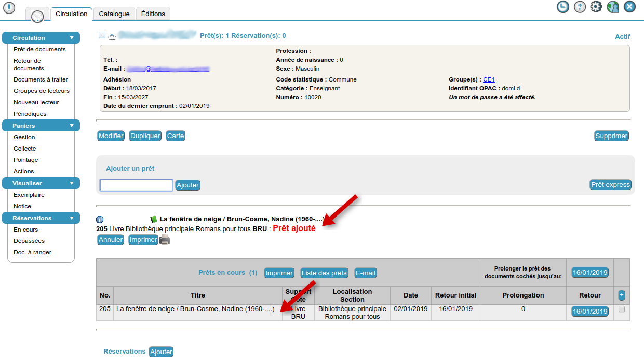644x364 pixels.
Task: Add reader to basket via basket icon
Action: tap(112, 37)
